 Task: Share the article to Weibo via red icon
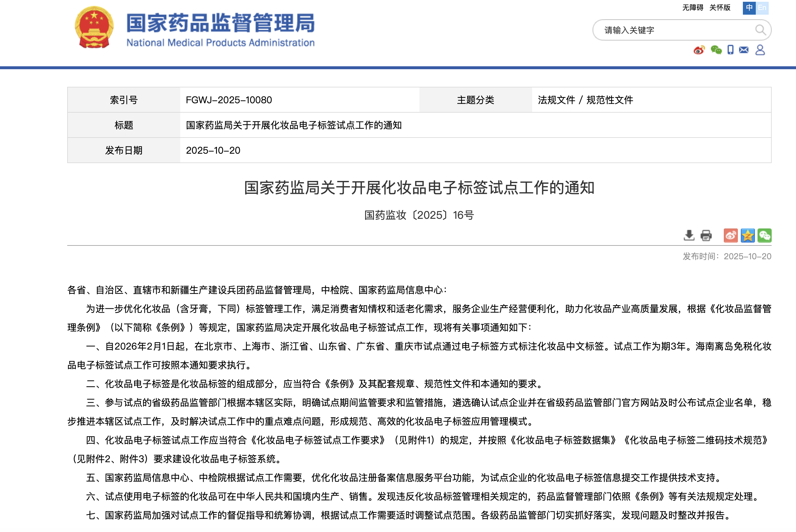[731, 236]
